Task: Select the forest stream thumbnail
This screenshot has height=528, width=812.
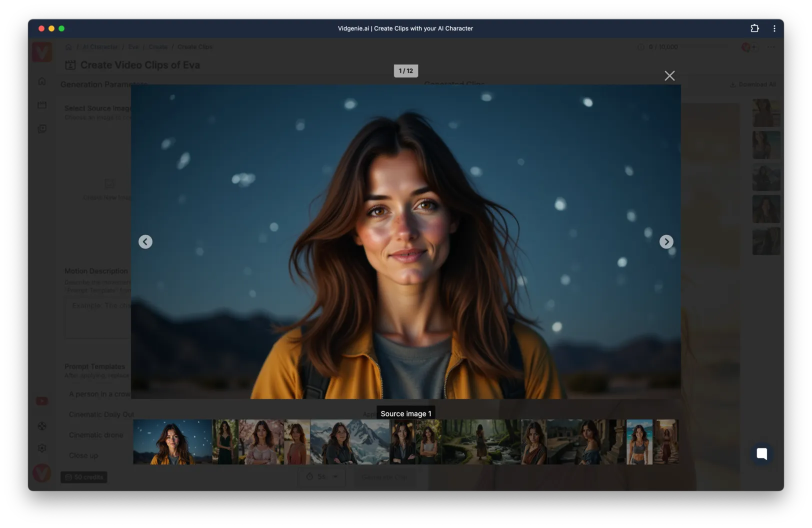Action: point(481,442)
